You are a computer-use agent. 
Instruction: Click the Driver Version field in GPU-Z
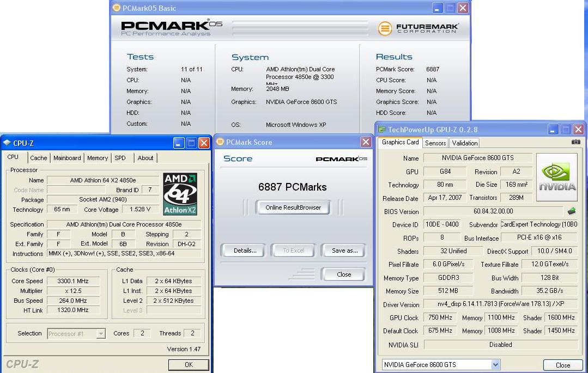(x=501, y=304)
